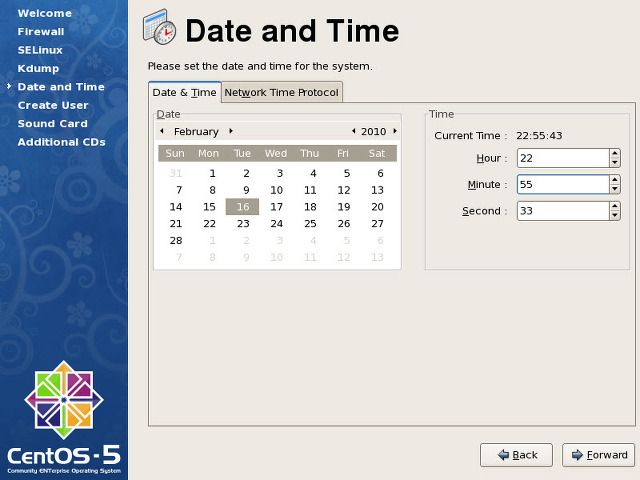Decrease the Hour value
The width and height of the screenshot is (640, 480).
615,162
